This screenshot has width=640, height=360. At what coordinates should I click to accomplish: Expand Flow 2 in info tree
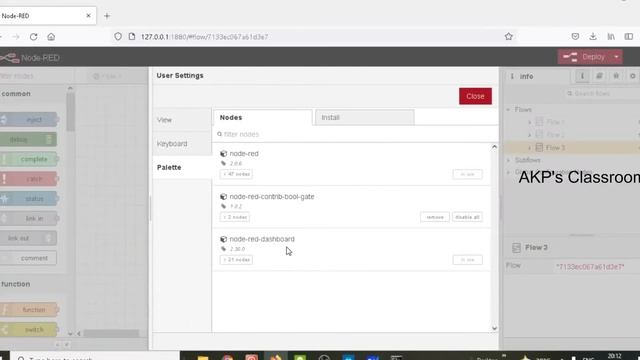click(530, 135)
